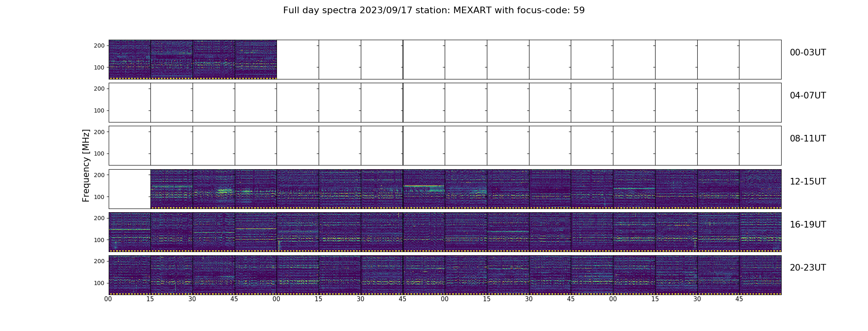Click the 100 tick label of the 00-03UT row

click(x=99, y=67)
